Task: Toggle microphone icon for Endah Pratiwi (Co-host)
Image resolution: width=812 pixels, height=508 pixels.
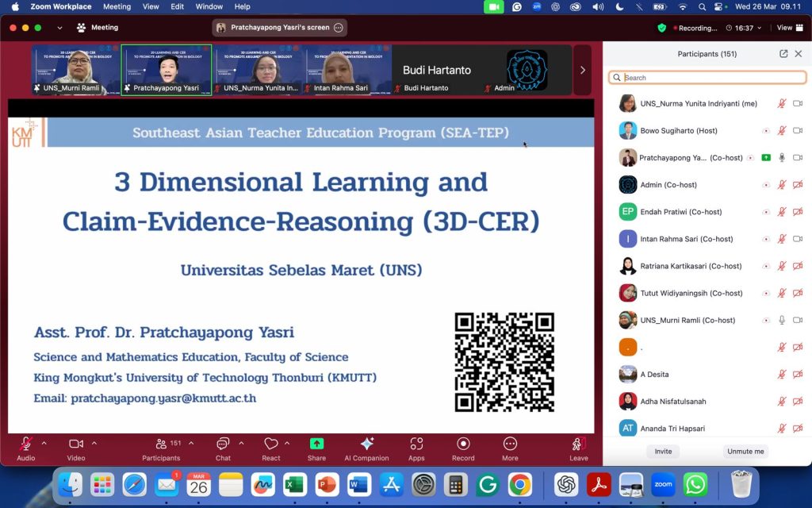Action: tap(782, 211)
